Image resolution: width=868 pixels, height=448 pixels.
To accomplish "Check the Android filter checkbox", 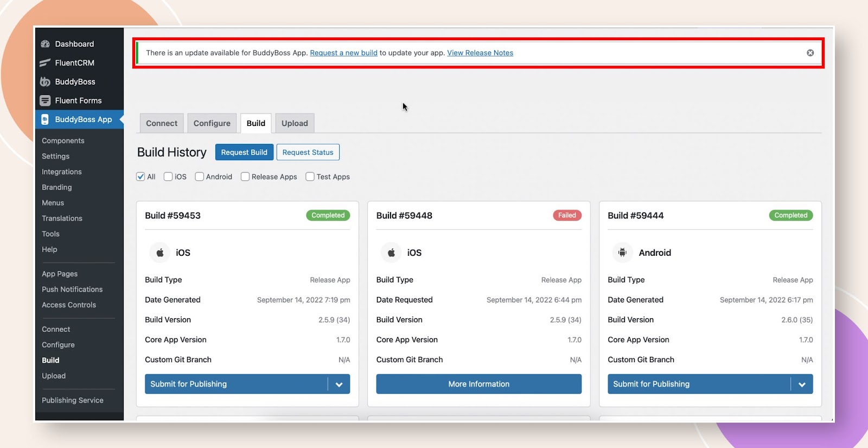I will [200, 176].
